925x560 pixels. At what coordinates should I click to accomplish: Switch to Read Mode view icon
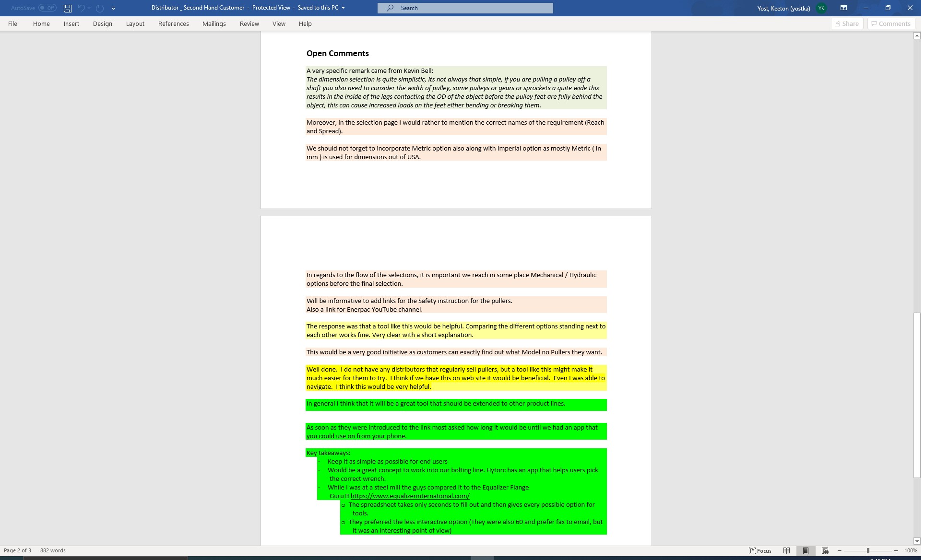787,550
